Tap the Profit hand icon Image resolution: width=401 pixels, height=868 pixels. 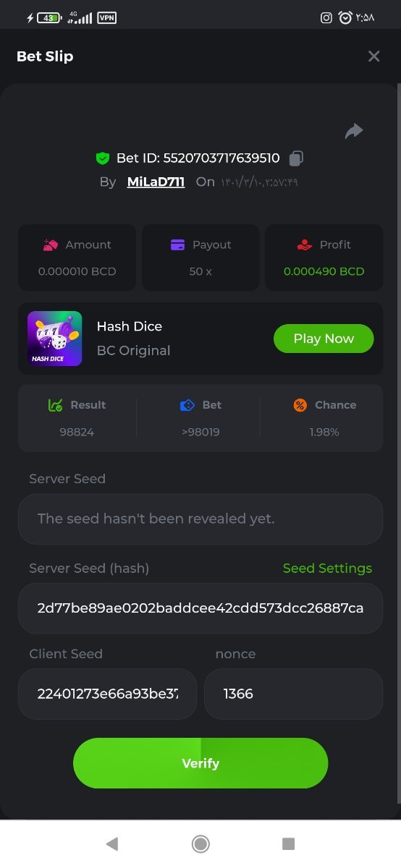pyautogui.click(x=305, y=245)
